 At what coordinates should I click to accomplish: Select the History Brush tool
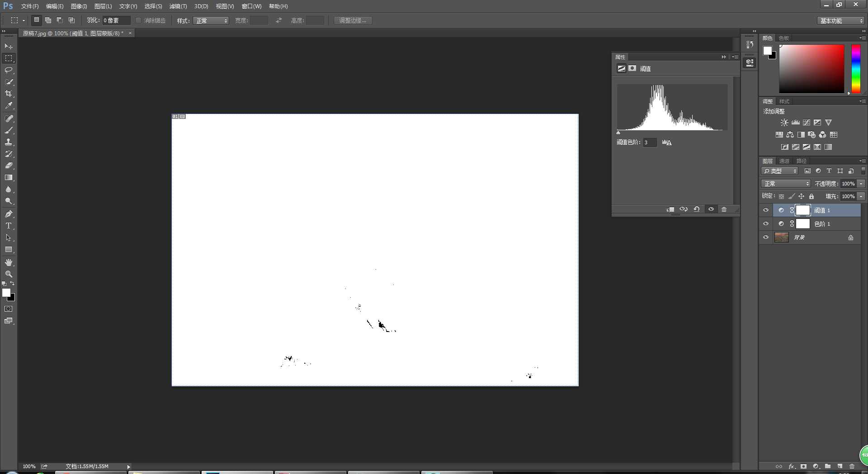9,154
